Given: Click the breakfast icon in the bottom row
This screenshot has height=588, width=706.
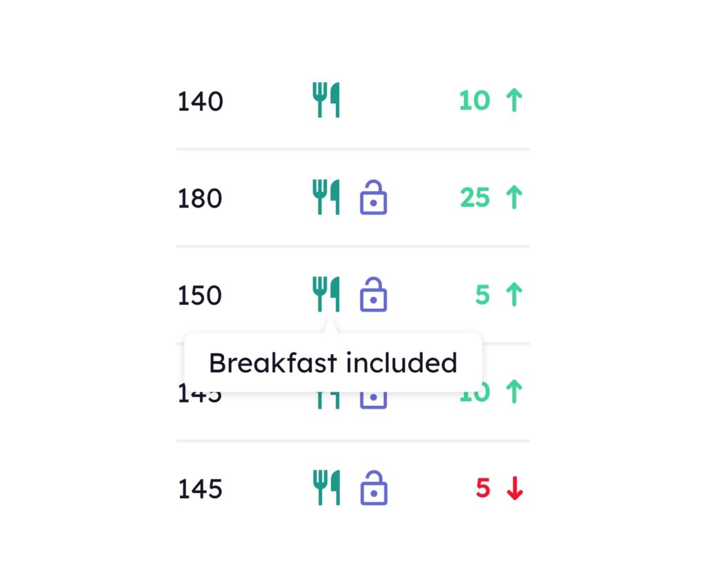Looking at the screenshot, I should [326, 488].
